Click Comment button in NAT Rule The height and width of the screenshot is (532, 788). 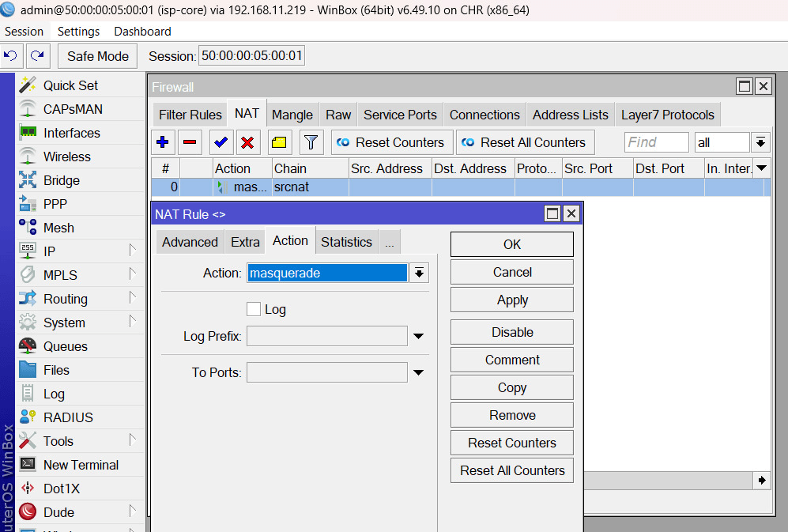(512, 360)
